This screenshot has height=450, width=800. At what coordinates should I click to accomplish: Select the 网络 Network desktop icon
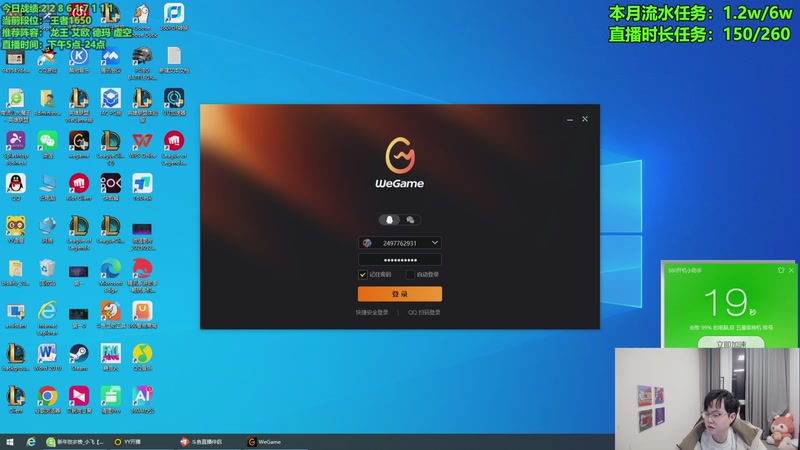tap(47, 230)
